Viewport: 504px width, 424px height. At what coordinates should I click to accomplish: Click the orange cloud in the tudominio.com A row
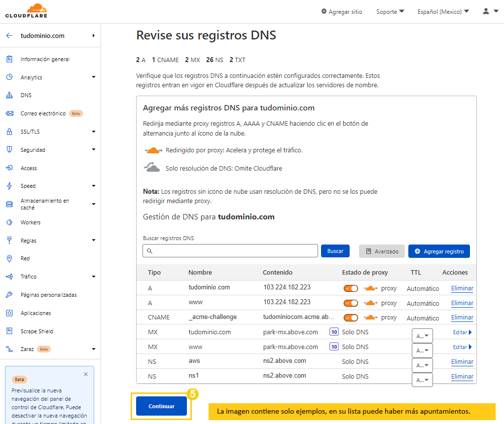tap(371, 288)
